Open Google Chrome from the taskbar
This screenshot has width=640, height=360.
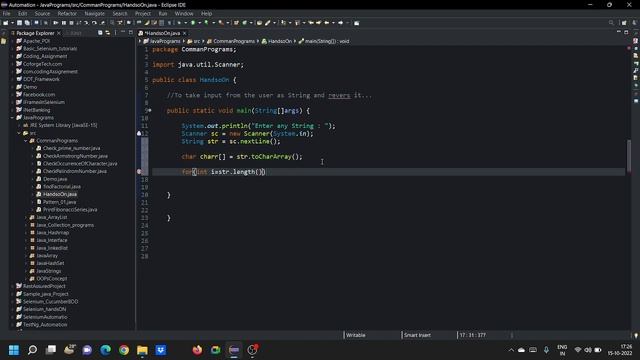[124, 350]
